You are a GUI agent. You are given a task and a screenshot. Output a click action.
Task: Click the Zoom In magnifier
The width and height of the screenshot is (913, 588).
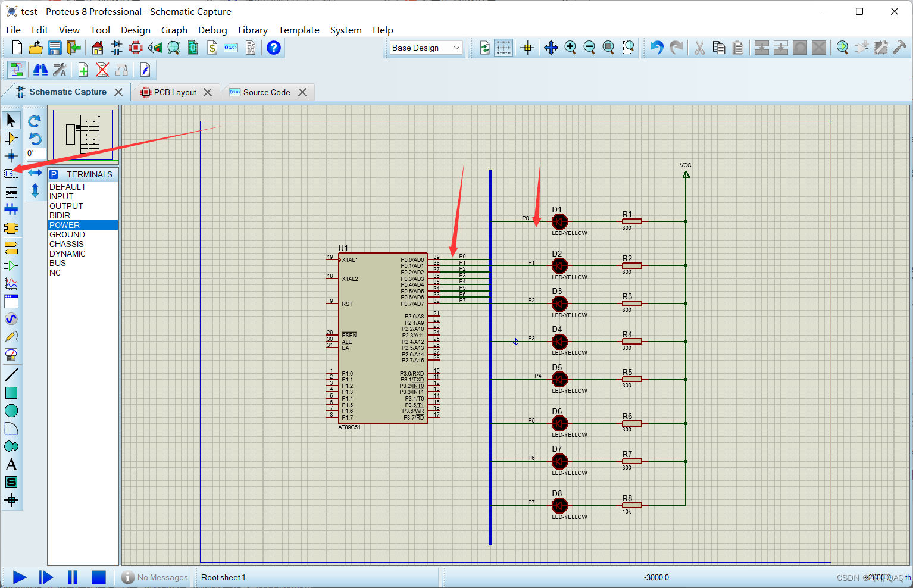click(570, 48)
